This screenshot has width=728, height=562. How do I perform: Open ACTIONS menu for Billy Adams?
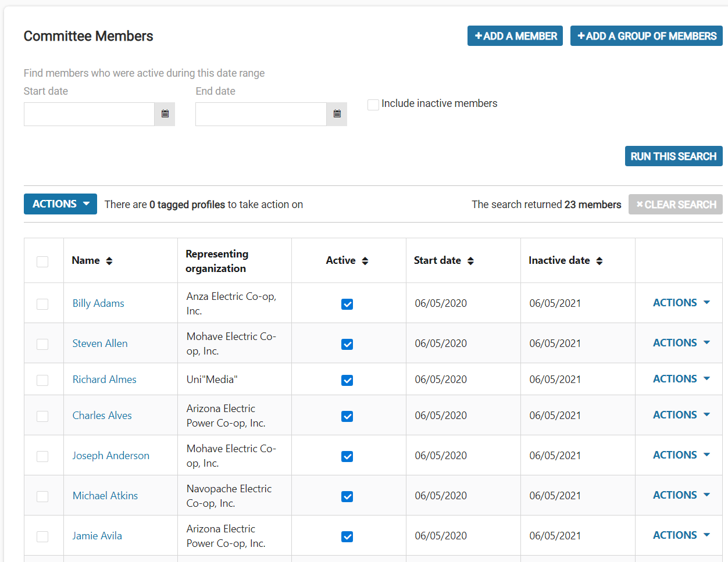pyautogui.click(x=681, y=303)
